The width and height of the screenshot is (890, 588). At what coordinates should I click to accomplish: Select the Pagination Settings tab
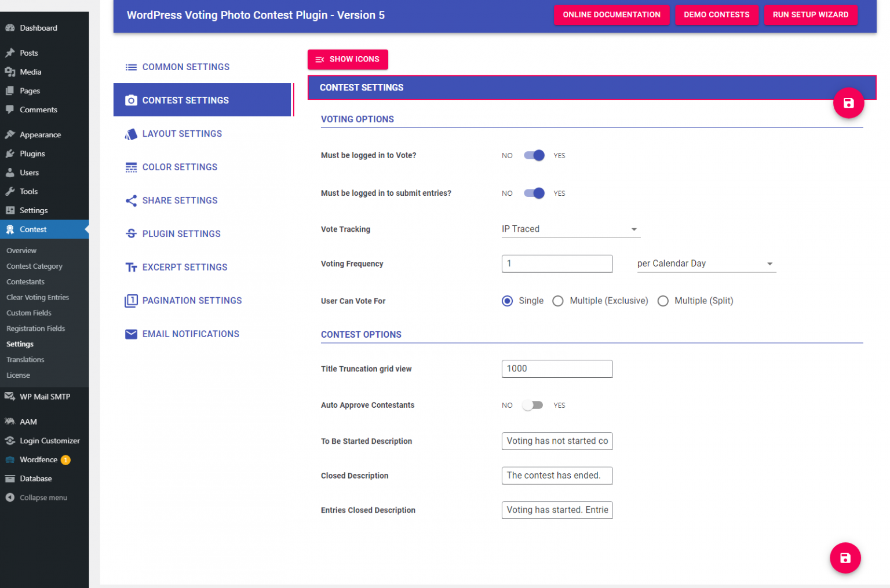click(202, 301)
